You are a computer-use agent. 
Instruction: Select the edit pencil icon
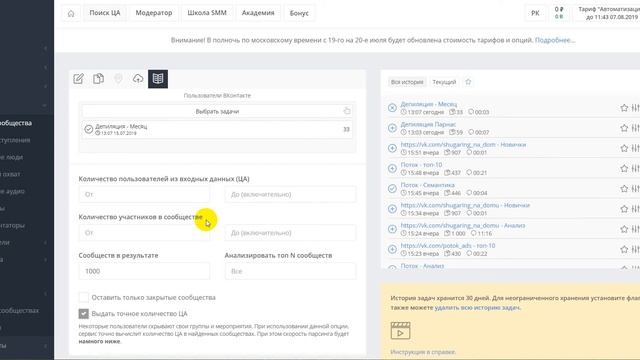point(78,78)
